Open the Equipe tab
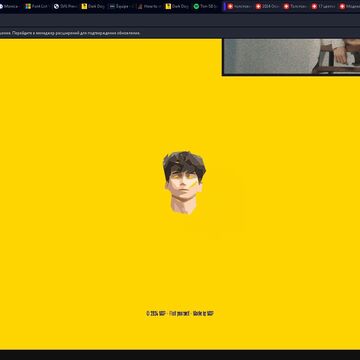360x360 pixels. (x=121, y=6)
